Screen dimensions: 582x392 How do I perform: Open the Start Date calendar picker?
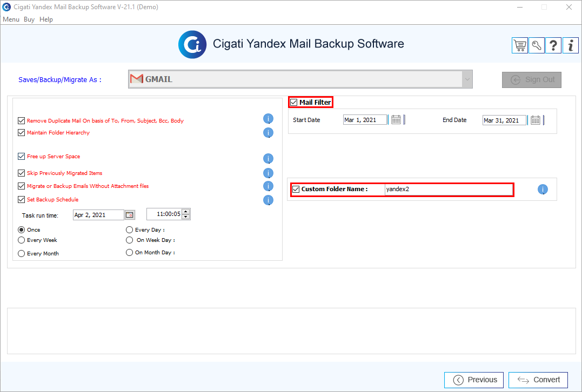396,120
